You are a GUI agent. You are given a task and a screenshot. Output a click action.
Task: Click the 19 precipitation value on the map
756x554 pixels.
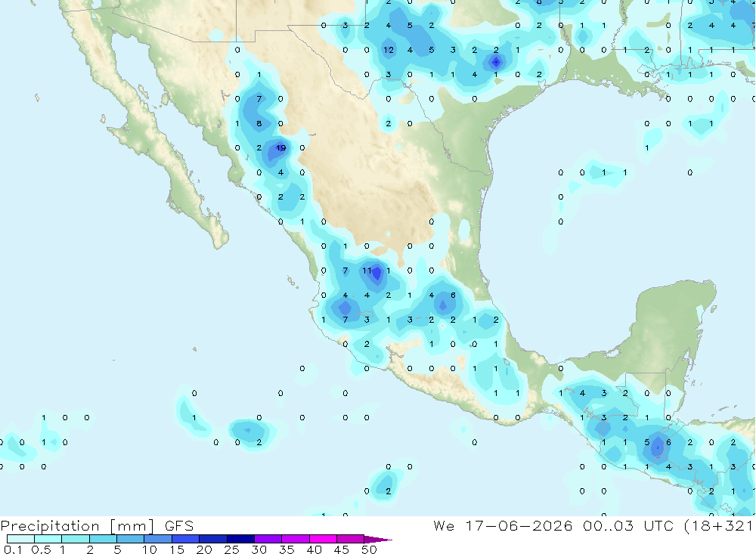coord(280,148)
